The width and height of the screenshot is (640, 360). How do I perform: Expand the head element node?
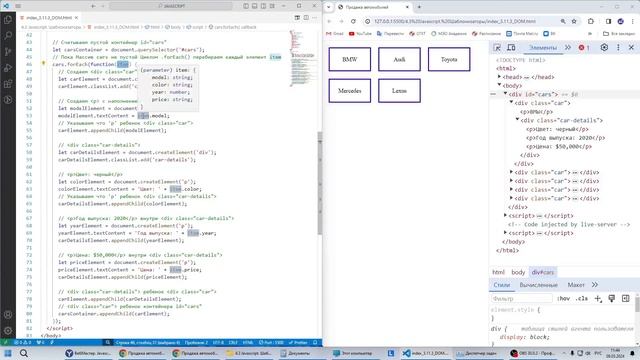click(499, 76)
